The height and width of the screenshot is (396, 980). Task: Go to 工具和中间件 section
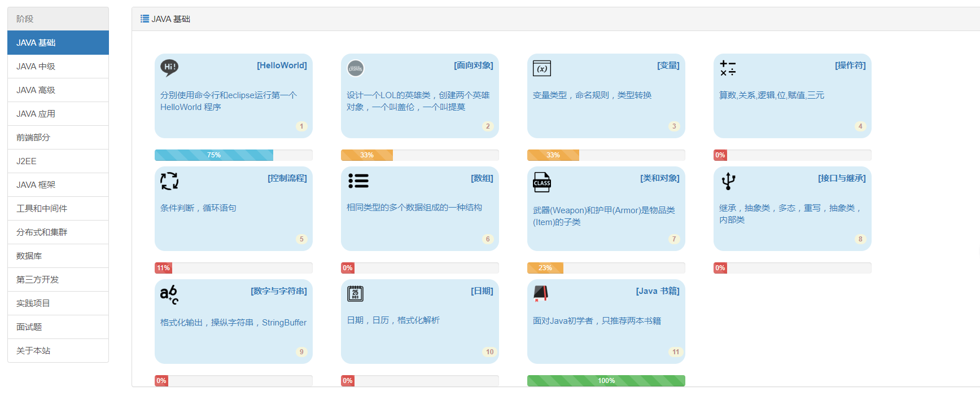58,209
